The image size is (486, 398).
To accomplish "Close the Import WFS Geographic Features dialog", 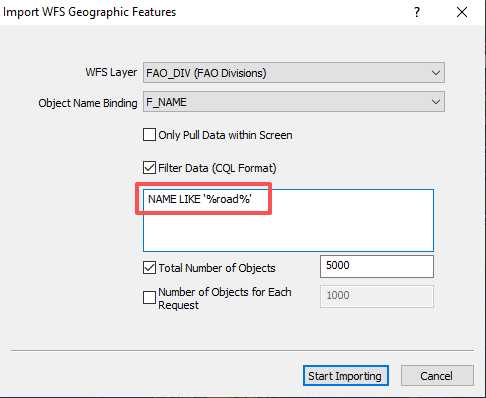I will tap(462, 12).
